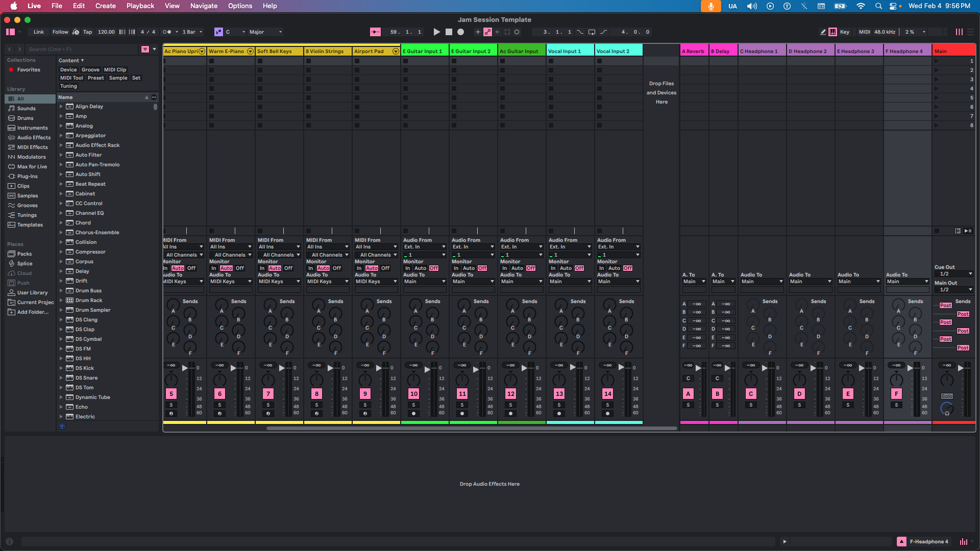The image size is (980, 551).
Task: Open the Max for Live category
Action: click(31, 166)
